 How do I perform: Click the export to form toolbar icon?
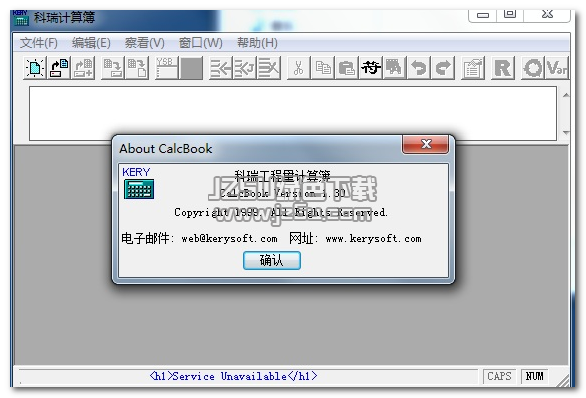pyautogui.click(x=112, y=68)
